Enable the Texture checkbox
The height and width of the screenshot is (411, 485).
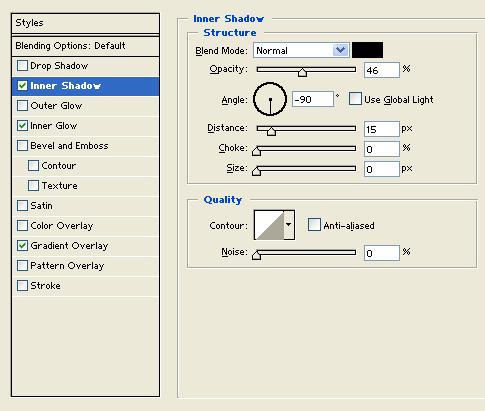[x=33, y=186]
